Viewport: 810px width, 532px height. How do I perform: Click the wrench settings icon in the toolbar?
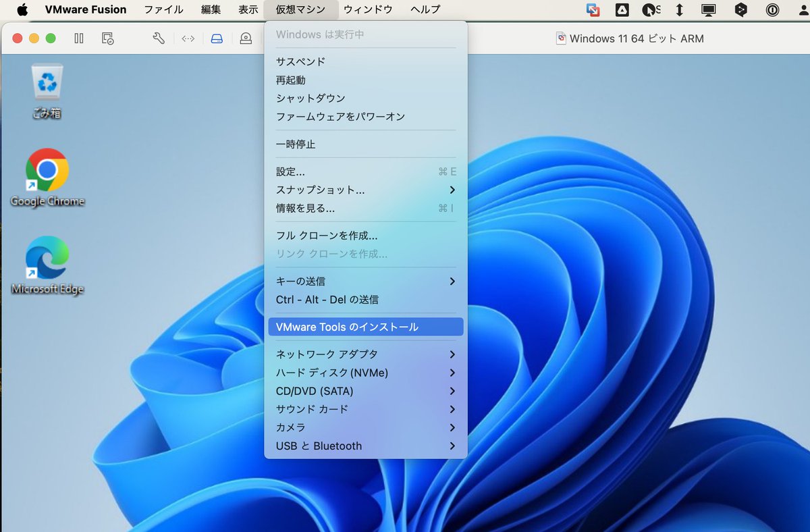[159, 38]
